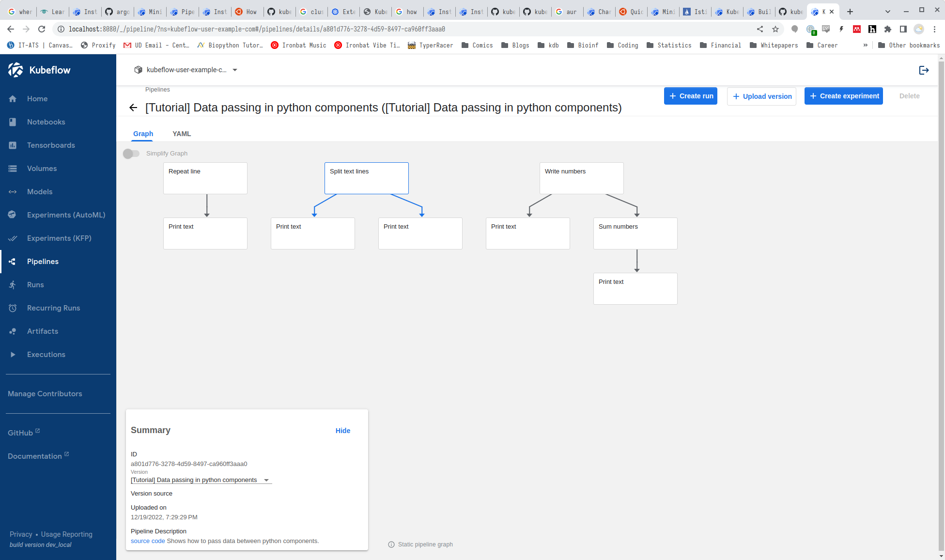Open the Recurring Runs alarm icon

(13, 308)
